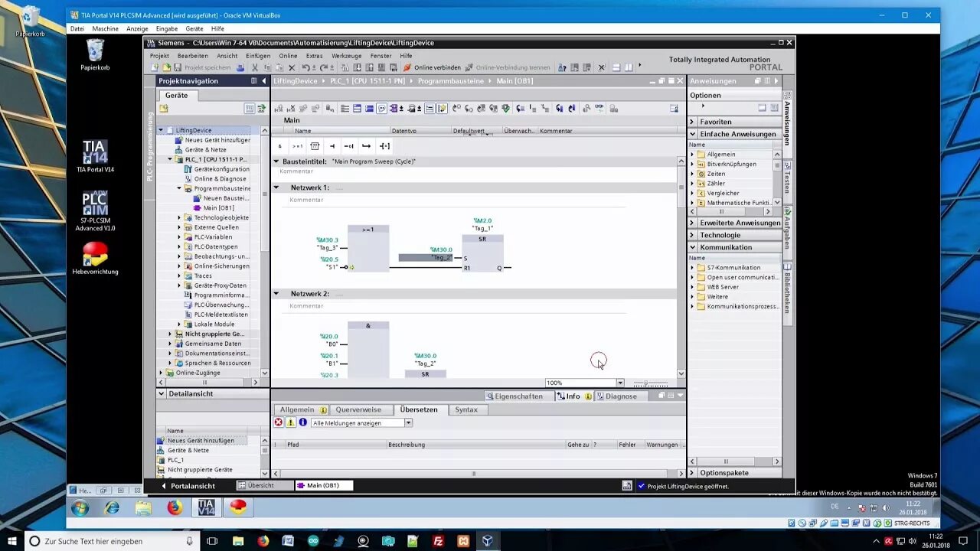Select Gerätekonfiguration in project tree
The height and width of the screenshot is (551, 980).
pyautogui.click(x=220, y=169)
